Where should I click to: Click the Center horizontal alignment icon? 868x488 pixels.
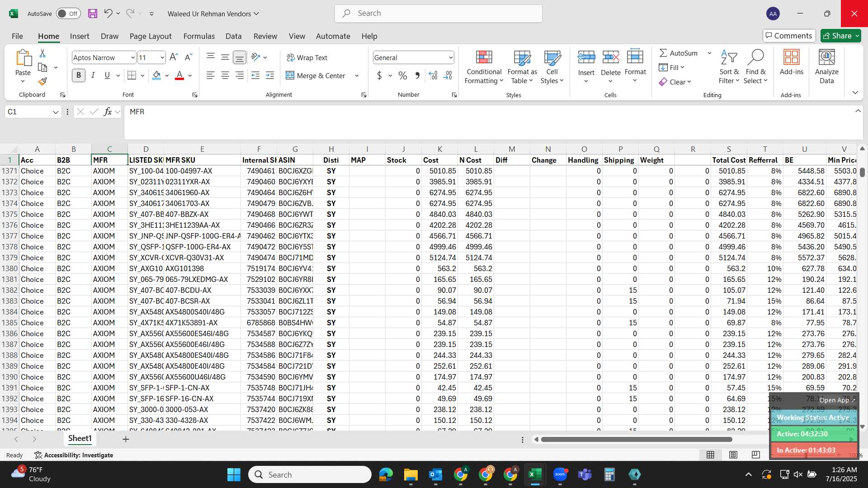coord(225,75)
